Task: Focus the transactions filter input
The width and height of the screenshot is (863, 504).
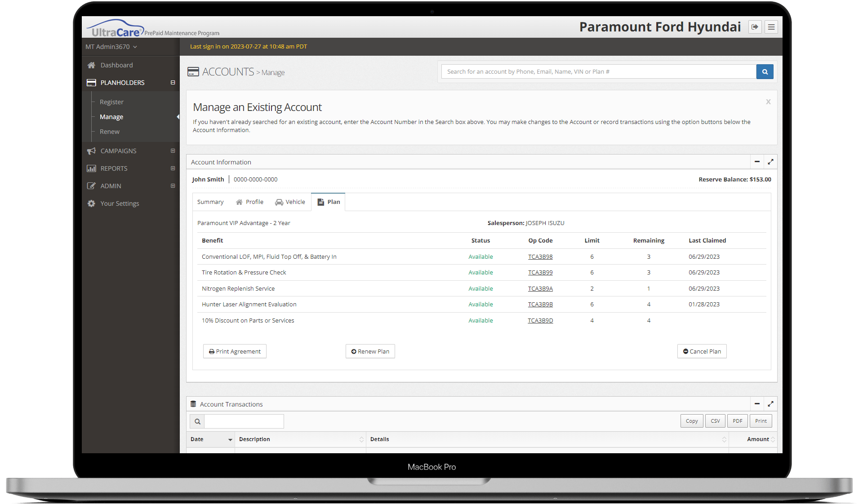Action: pos(244,421)
